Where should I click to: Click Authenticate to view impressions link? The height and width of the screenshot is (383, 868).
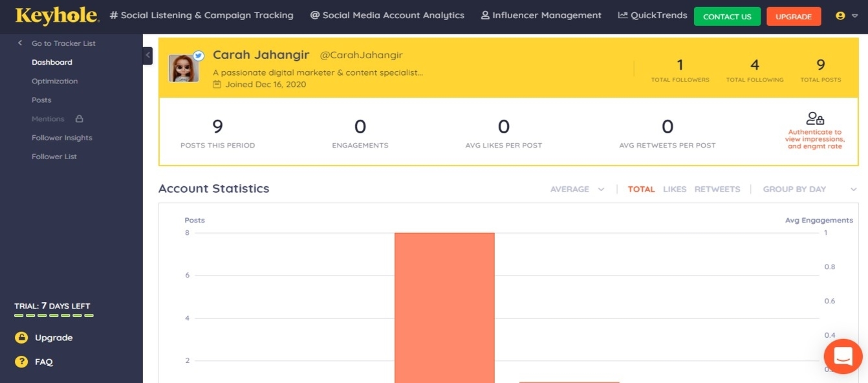[815, 139]
